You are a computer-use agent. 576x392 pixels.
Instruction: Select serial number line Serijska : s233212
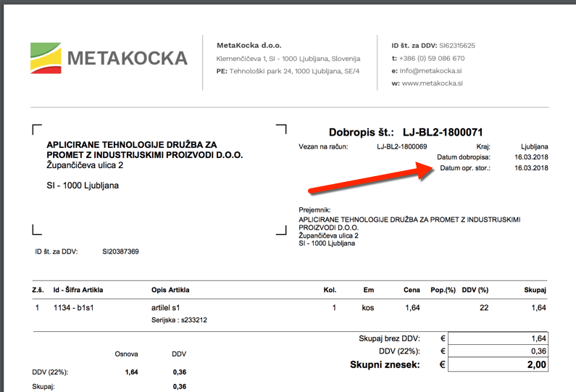(x=179, y=320)
